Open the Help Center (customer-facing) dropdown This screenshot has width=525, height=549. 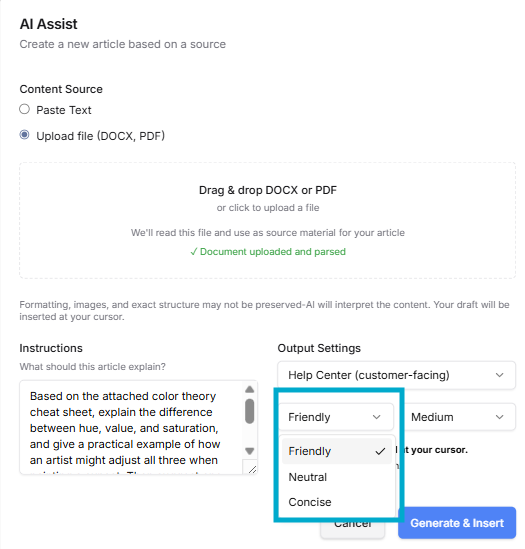tap(396, 375)
